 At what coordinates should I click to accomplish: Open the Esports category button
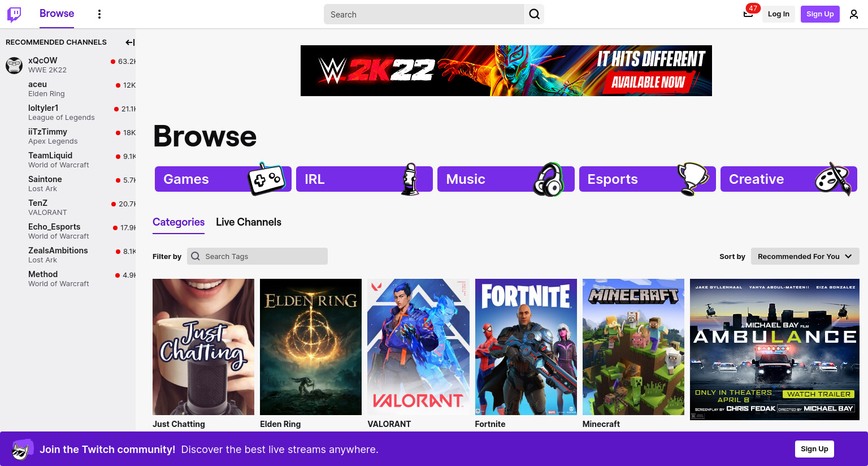click(x=648, y=179)
